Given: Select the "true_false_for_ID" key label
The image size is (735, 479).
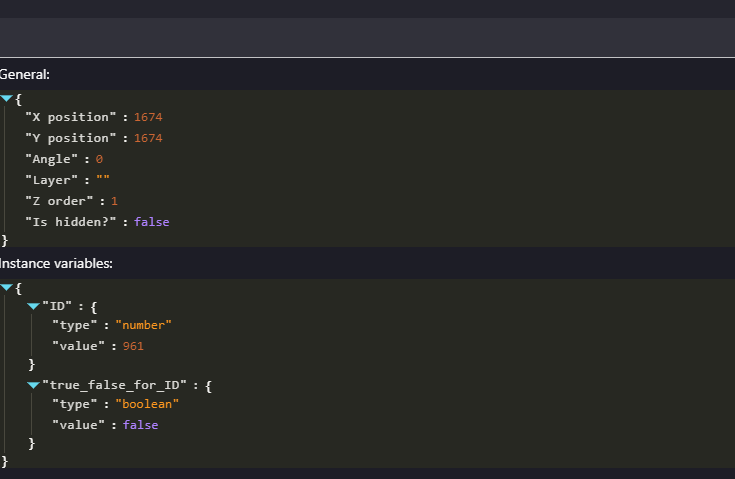Looking at the screenshot, I should (114, 385).
